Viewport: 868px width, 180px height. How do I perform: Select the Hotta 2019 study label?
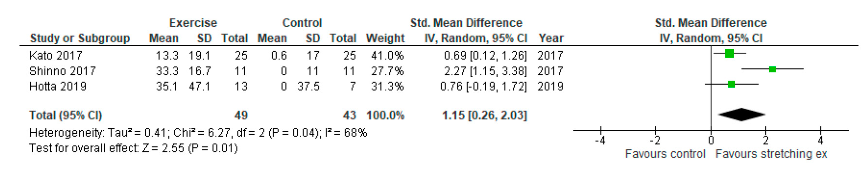click(58, 86)
